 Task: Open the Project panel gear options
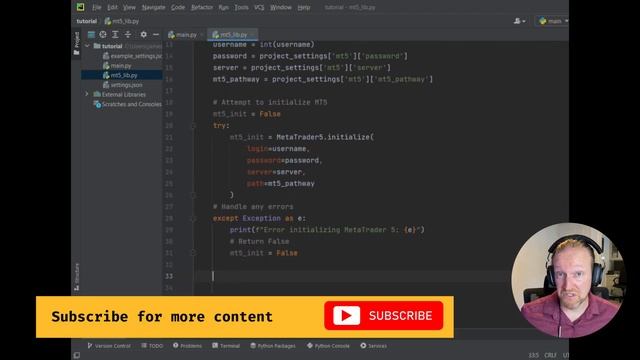143,35
